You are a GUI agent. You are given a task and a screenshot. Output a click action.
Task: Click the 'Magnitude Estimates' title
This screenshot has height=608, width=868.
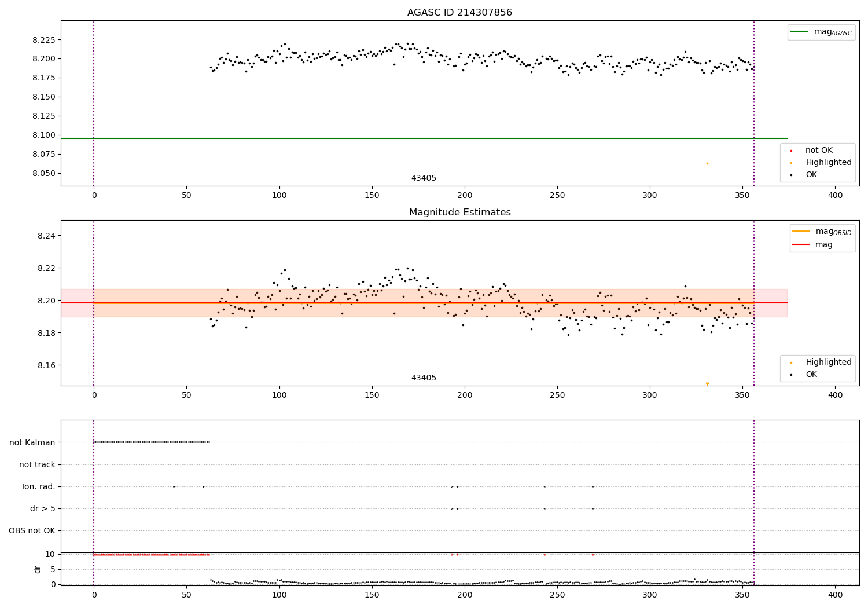[459, 213]
